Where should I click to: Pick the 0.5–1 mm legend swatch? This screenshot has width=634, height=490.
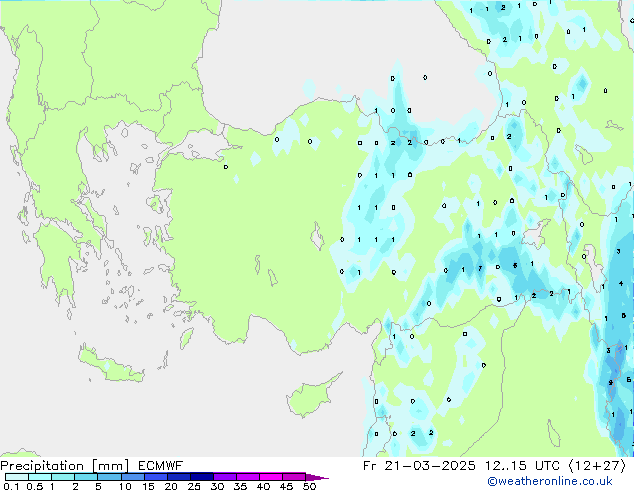40,477
